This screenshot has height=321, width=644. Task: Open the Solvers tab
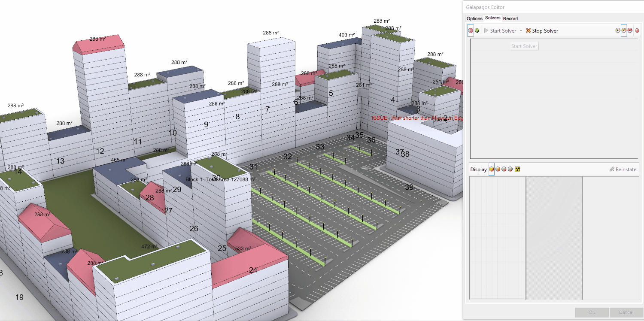[x=493, y=18]
